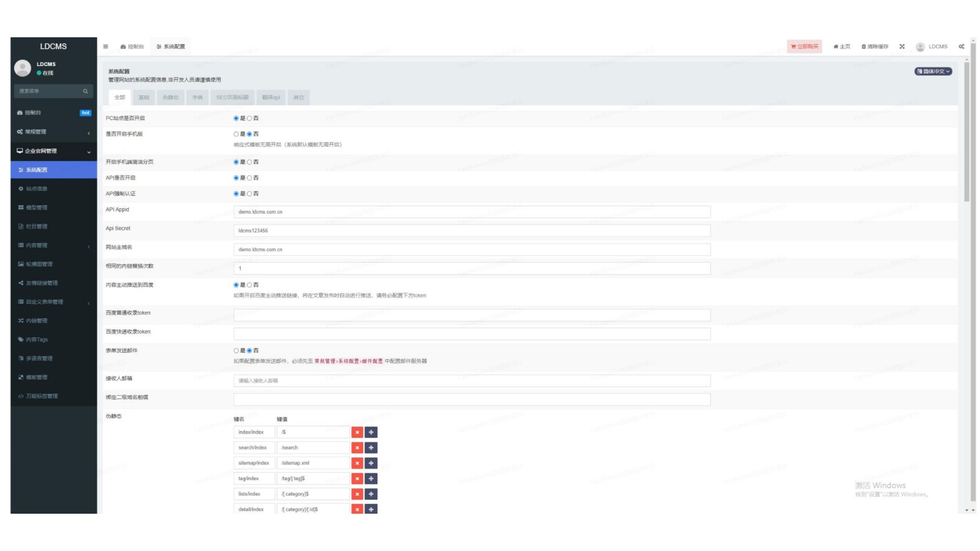The width and height of the screenshot is (980, 551).
Task: Set PC站点是否开启 to 否
Action: pyautogui.click(x=249, y=118)
